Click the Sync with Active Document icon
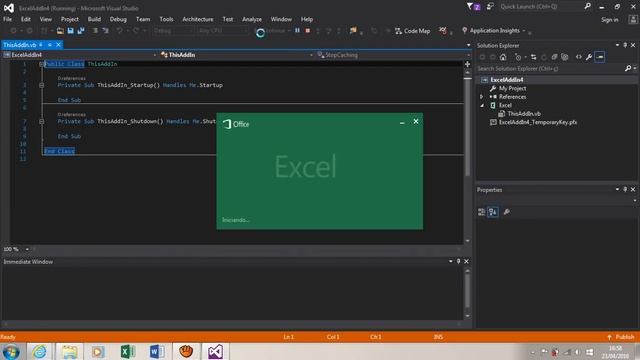Image resolution: width=640 pixels, height=360 pixels. coord(533,57)
